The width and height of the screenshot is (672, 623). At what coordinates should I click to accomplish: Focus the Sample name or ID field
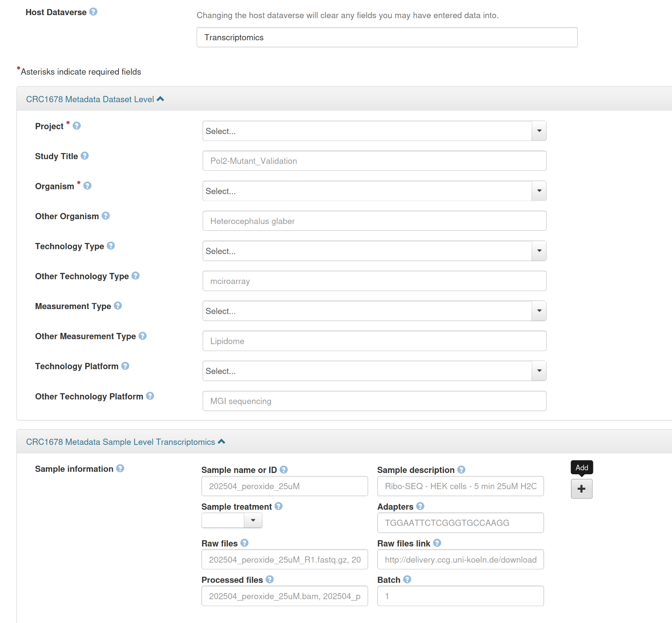pos(284,486)
